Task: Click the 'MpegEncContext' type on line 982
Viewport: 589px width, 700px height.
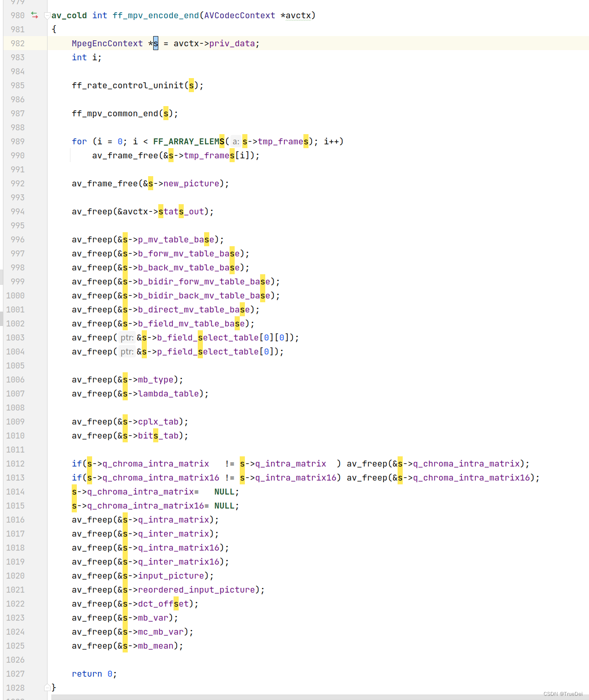Action: coord(107,43)
